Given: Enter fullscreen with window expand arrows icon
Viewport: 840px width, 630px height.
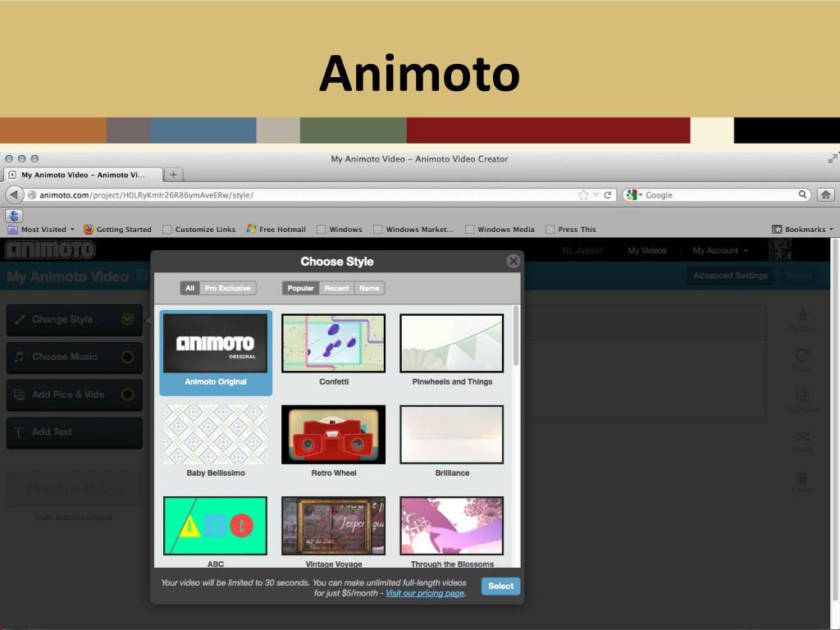Looking at the screenshot, I should (833, 158).
